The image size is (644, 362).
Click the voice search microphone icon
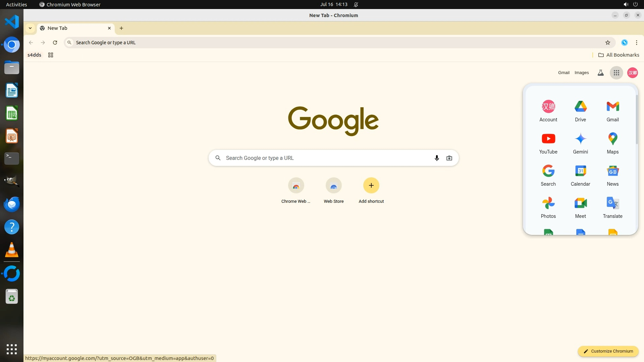[x=437, y=158]
